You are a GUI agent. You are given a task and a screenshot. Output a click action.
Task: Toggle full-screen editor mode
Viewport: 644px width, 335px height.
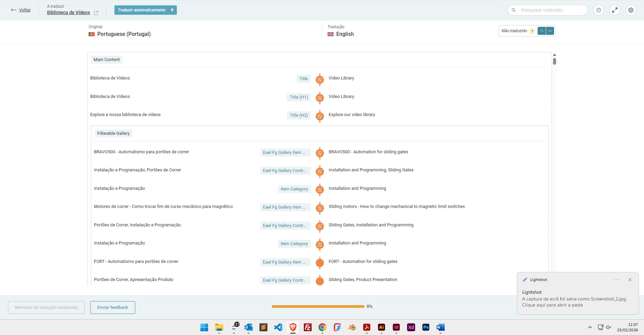click(615, 10)
